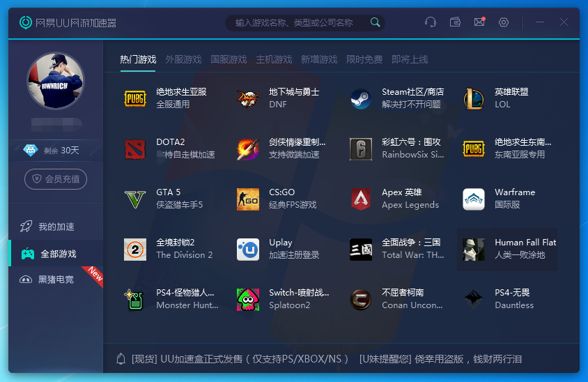Click the PS4 Monster Hunter icon

tap(135, 300)
